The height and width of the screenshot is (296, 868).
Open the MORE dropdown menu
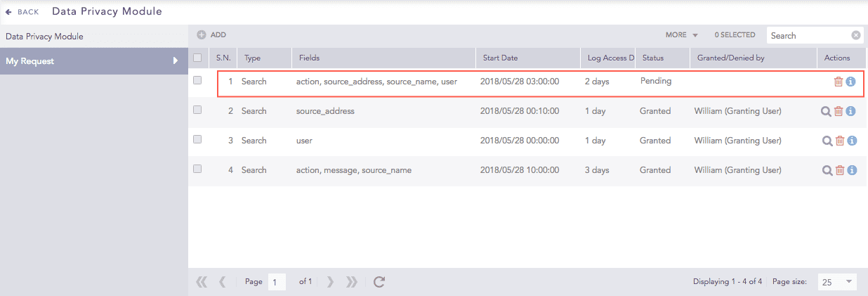point(681,35)
